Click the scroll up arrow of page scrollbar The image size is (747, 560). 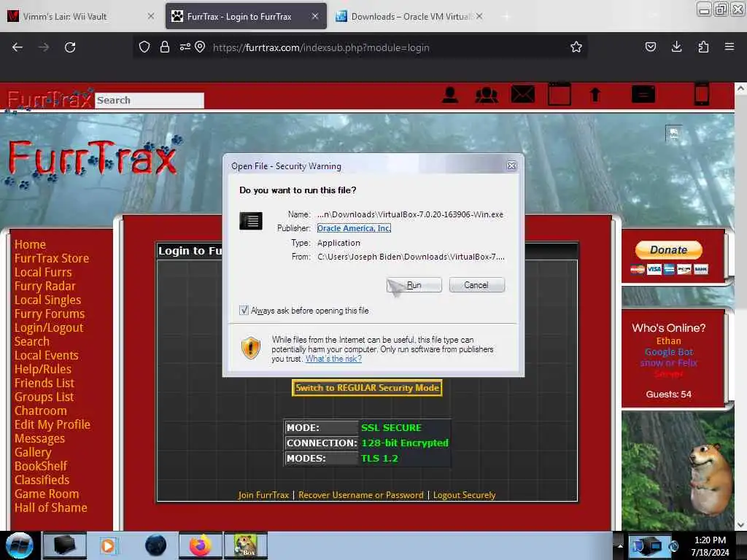(740, 88)
